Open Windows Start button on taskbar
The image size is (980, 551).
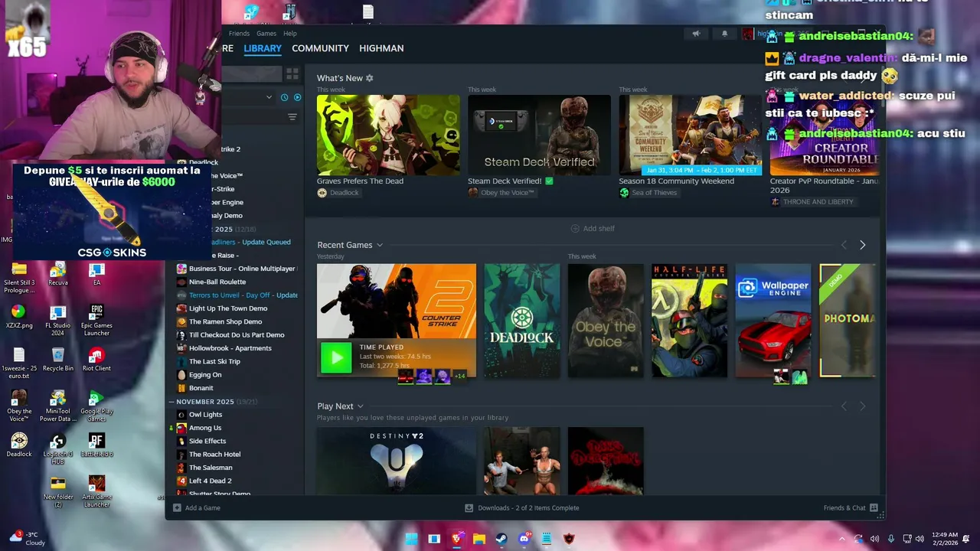tap(412, 539)
